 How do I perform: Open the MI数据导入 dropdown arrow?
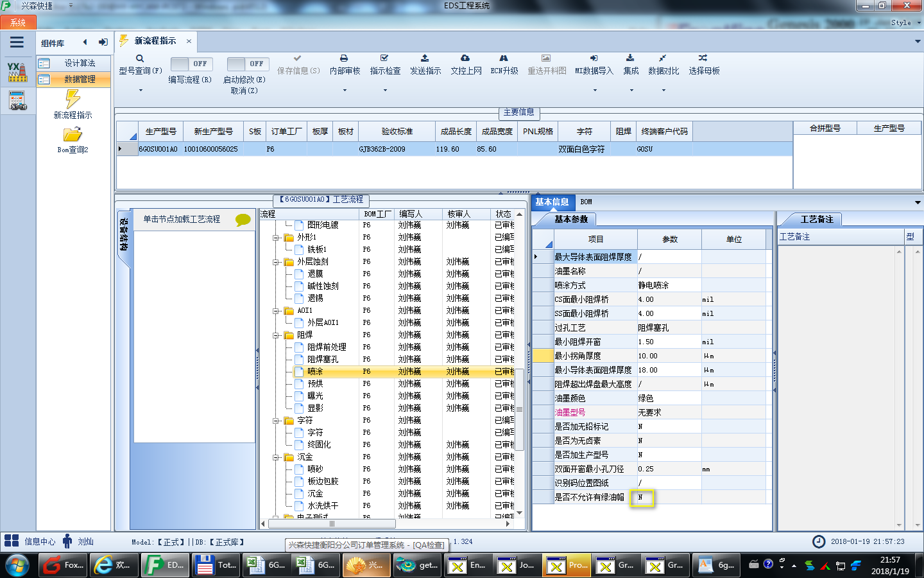coord(594,91)
